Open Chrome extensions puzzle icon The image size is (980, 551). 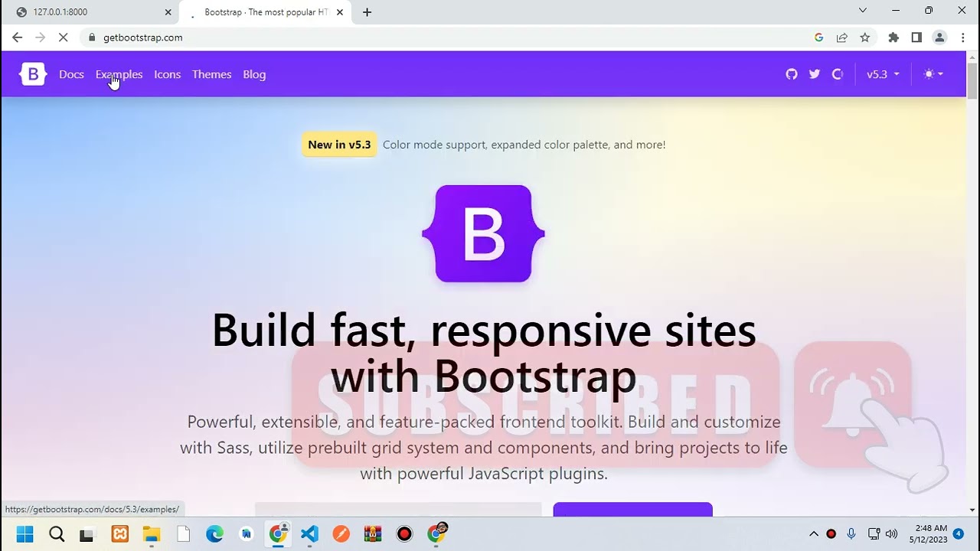[893, 37]
